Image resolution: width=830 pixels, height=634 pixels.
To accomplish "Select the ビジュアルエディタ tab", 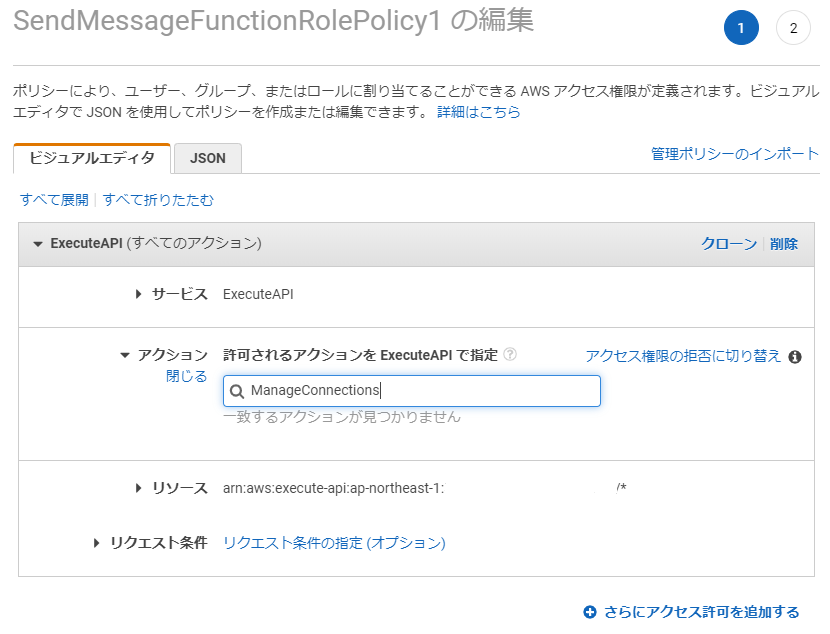I will pos(92,158).
